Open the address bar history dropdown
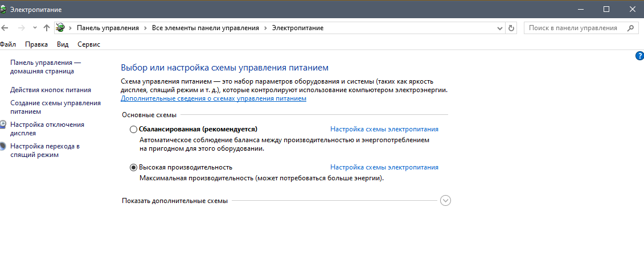 click(500, 28)
